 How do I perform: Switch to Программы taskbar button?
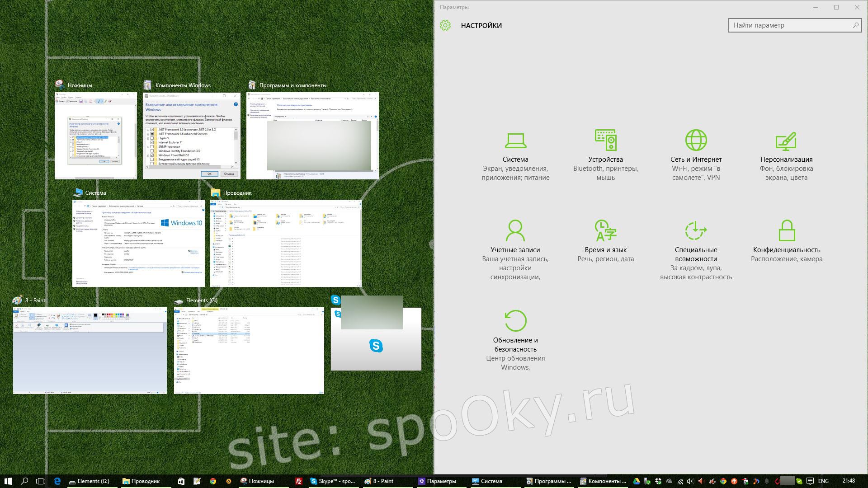(x=550, y=481)
